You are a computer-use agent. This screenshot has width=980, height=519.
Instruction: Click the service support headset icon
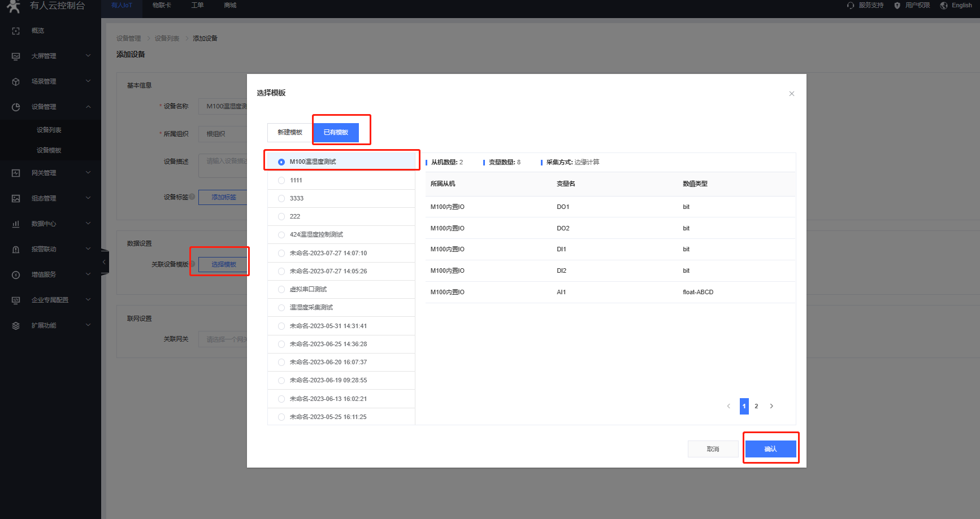pos(851,6)
